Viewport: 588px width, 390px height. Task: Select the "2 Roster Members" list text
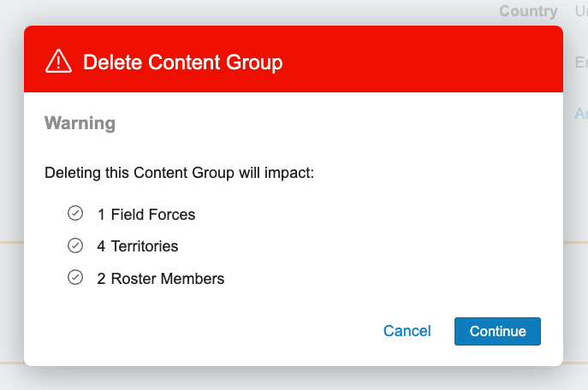pos(161,279)
